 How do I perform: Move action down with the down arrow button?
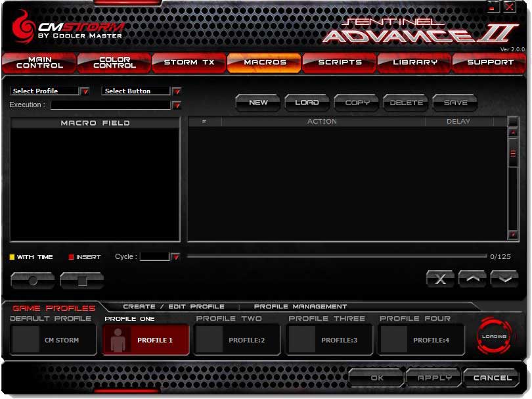pos(504,279)
